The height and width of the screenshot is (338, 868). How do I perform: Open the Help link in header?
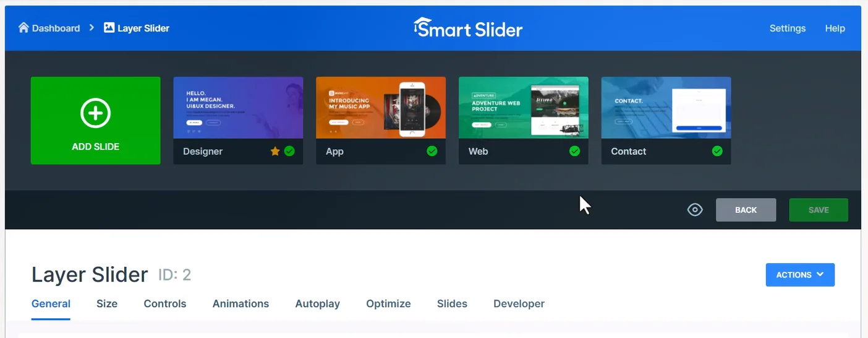pos(835,28)
